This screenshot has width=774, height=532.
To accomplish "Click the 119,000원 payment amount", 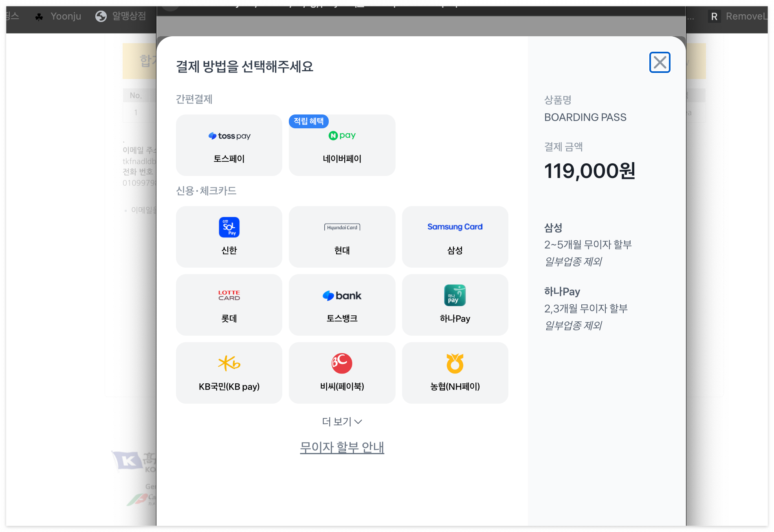I will 589,171.
